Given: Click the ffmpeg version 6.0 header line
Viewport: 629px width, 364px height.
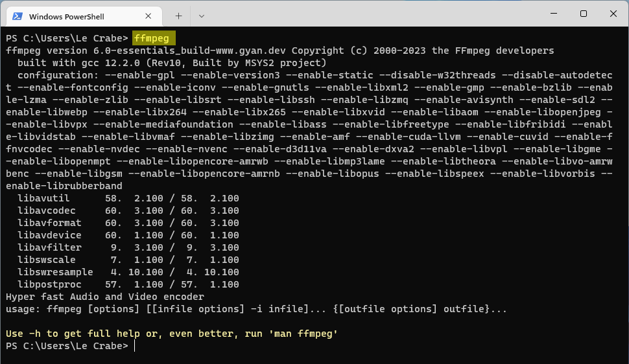Looking at the screenshot, I should point(280,51).
